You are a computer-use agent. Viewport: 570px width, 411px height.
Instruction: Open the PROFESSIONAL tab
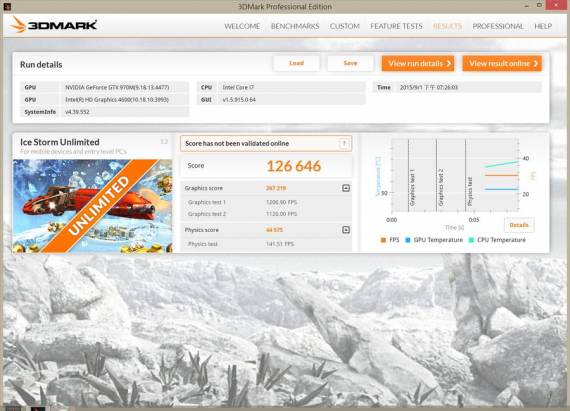coord(498,26)
